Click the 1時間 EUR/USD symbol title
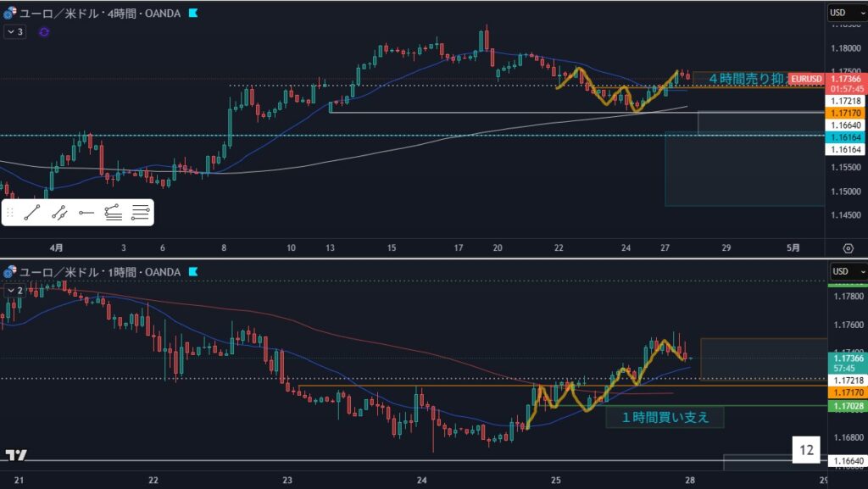 tap(99, 271)
